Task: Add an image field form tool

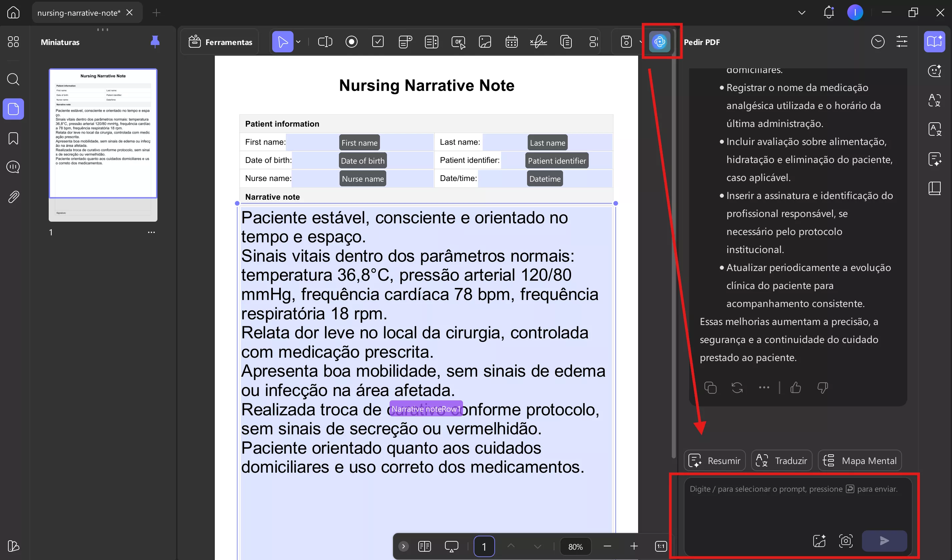Action: (485, 42)
